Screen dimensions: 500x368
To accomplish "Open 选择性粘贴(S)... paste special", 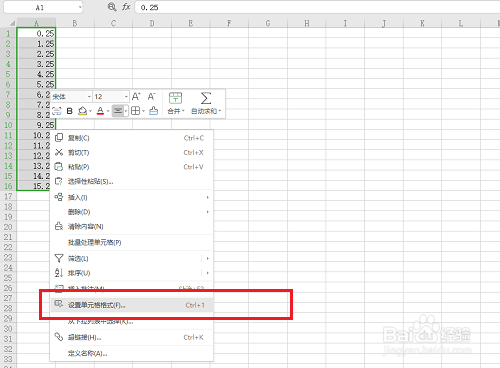I will coord(132,182).
